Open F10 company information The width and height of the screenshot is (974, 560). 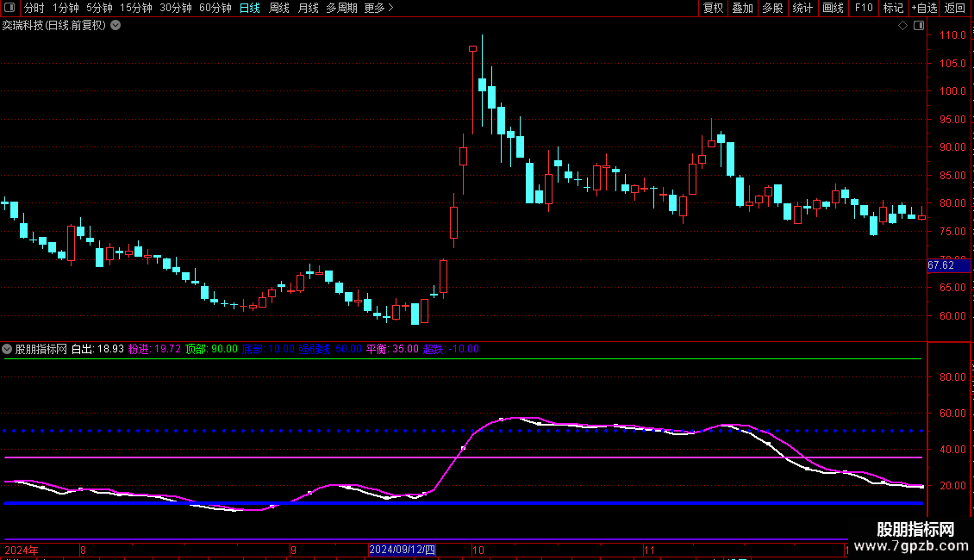click(864, 8)
